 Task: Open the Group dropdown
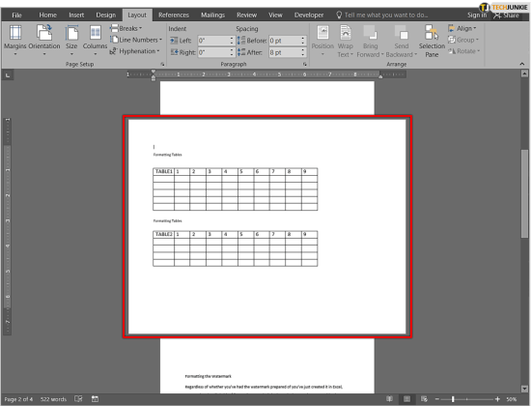click(x=463, y=40)
